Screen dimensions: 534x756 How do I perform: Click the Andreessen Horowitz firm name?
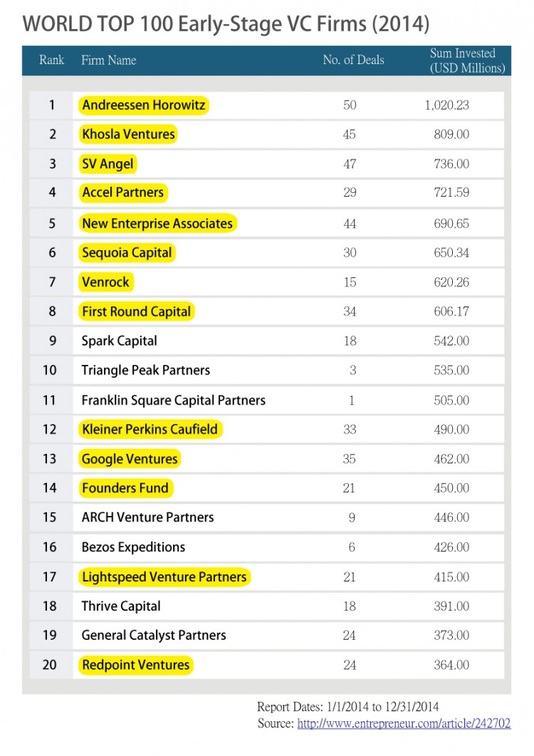coord(144,105)
